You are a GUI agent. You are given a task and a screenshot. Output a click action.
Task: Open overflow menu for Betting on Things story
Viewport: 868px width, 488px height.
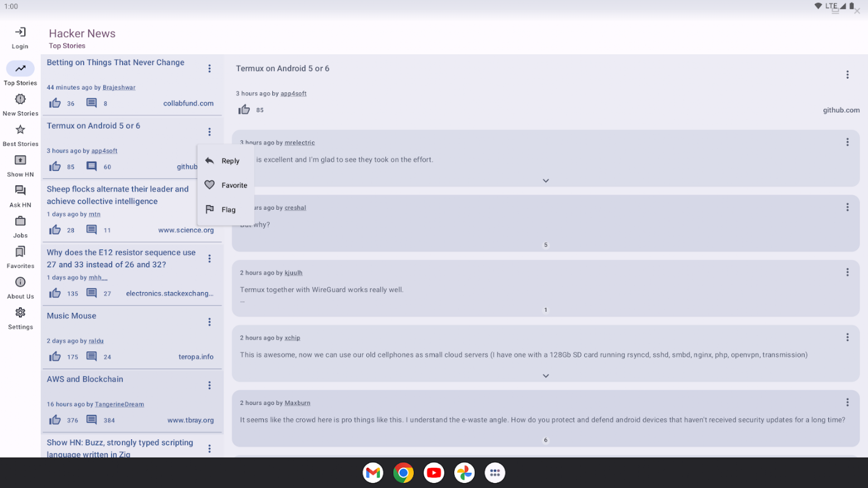point(209,69)
